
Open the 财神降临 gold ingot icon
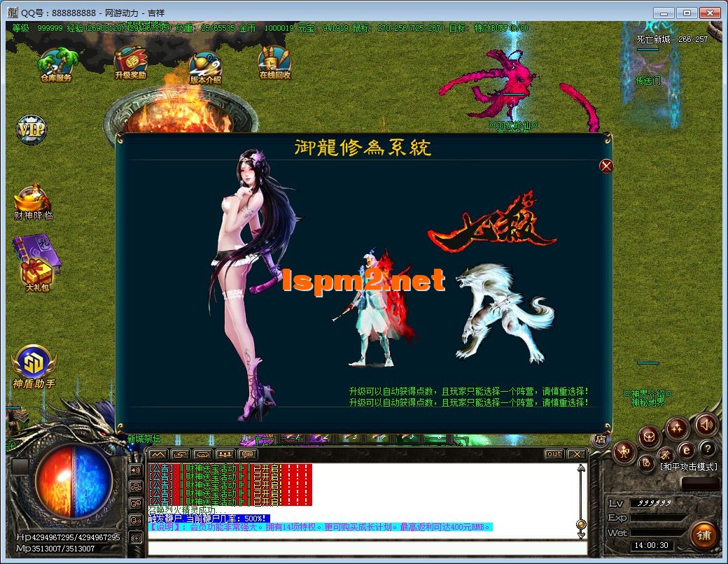click(x=33, y=202)
